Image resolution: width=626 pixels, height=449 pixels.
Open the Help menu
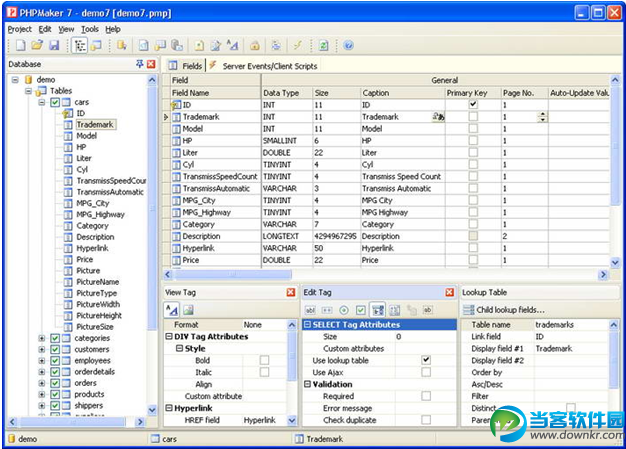point(113,29)
